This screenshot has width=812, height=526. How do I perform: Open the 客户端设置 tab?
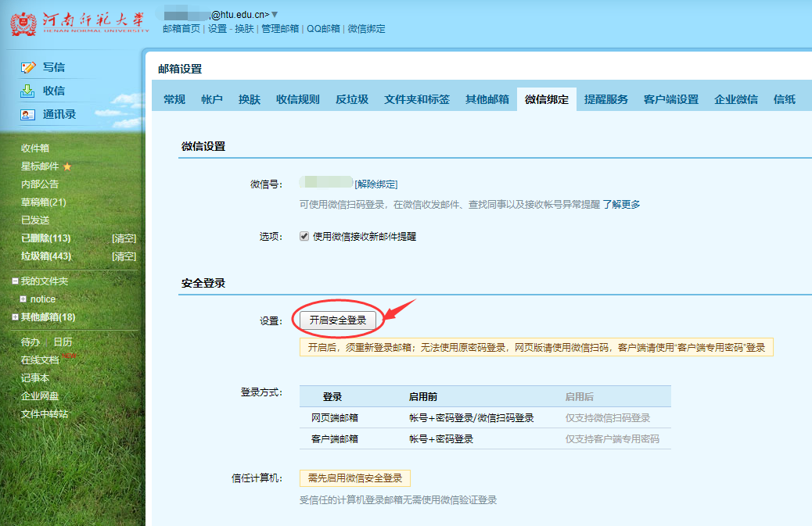click(670, 99)
